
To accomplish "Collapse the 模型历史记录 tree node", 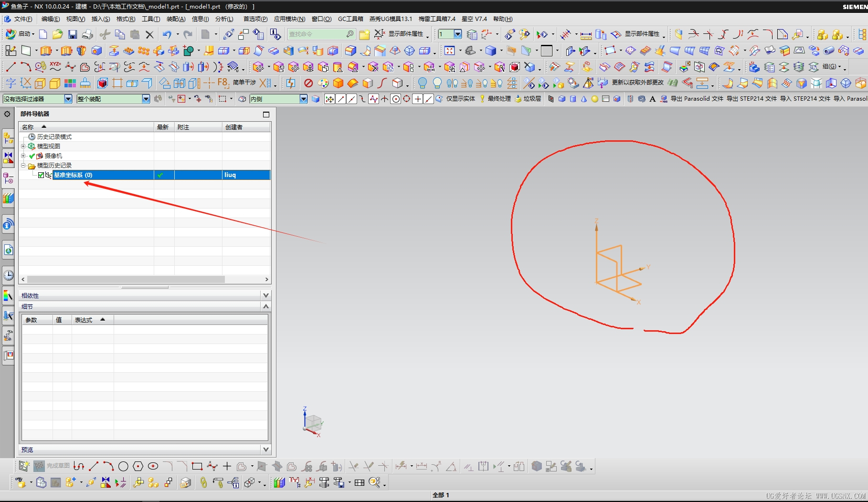I will pyautogui.click(x=23, y=165).
